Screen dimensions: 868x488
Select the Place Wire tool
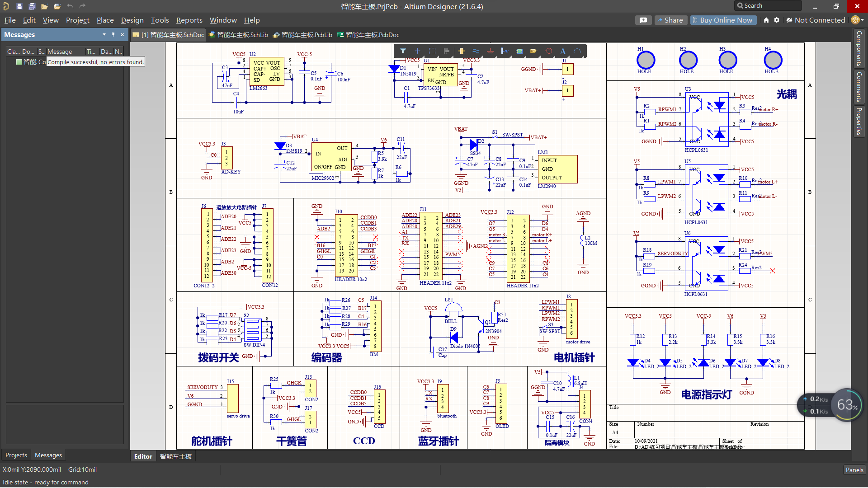point(476,51)
